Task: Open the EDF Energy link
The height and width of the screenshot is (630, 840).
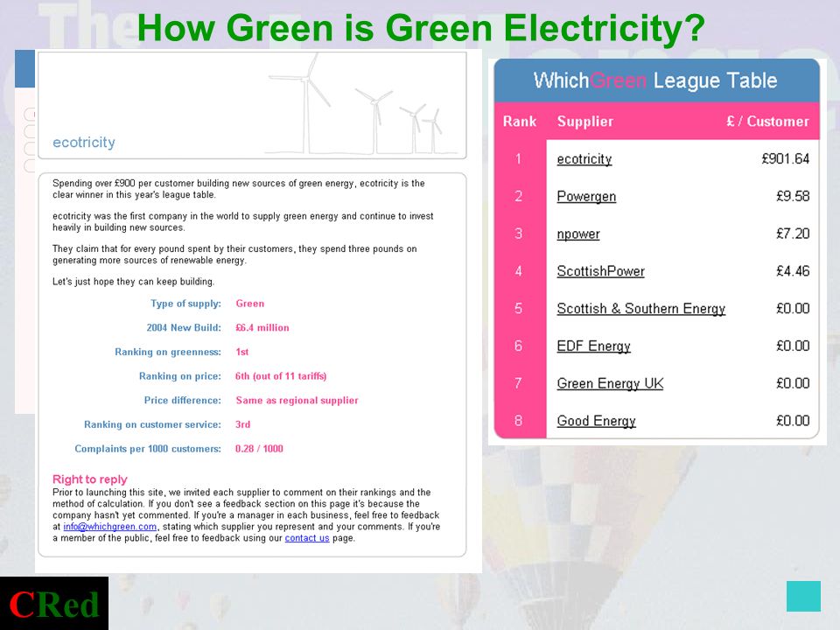Action: point(593,346)
